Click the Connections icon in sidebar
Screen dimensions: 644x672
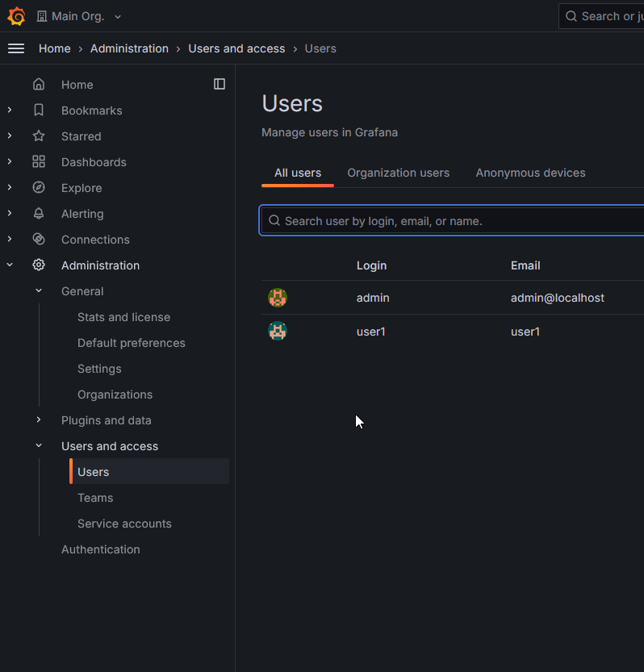coord(39,240)
